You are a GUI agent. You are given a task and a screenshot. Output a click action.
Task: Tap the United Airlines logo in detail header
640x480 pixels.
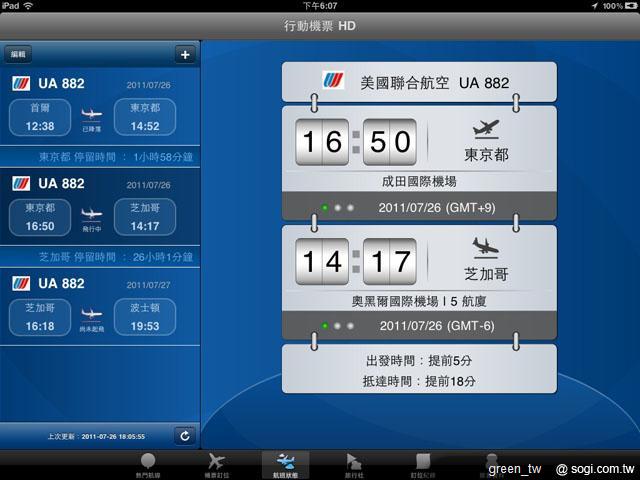[x=332, y=81]
